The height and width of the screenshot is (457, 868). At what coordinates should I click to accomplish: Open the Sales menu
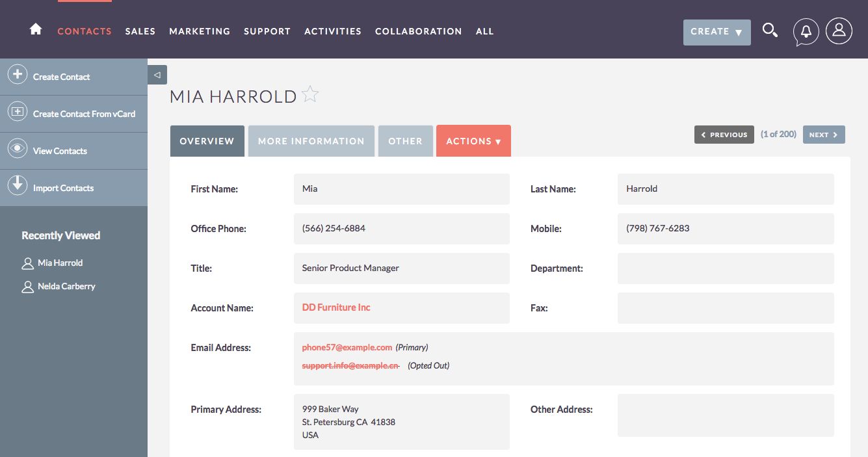140,31
